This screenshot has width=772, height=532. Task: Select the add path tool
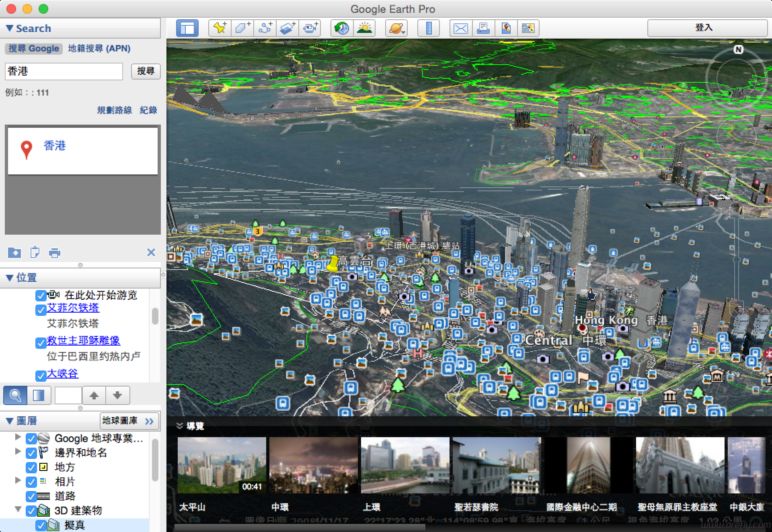pos(265,28)
